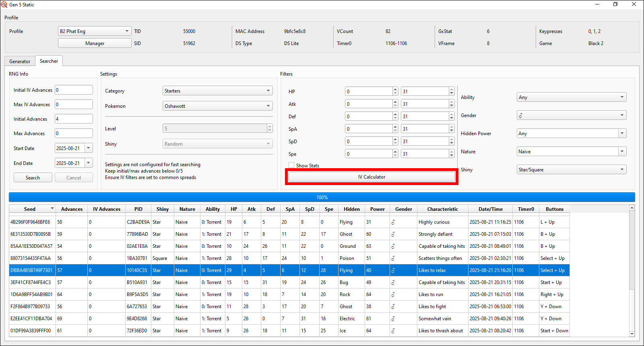Click the Initial Advances input field
This screenshot has width=644, height=346.
[x=74, y=119]
